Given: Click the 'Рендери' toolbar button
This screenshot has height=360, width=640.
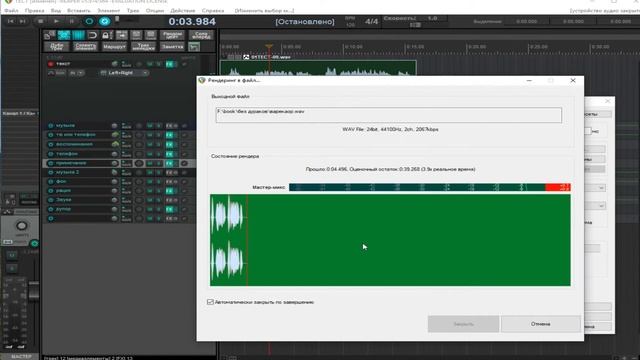Looking at the screenshot, I should coord(172,35).
